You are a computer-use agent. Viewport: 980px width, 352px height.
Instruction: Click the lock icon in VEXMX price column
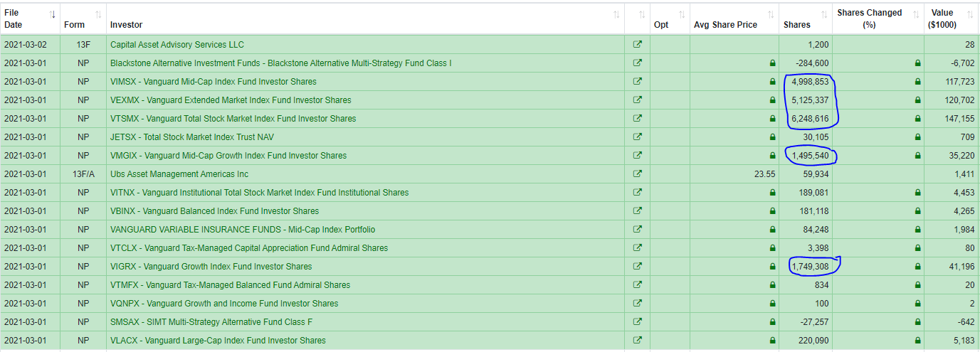772,100
